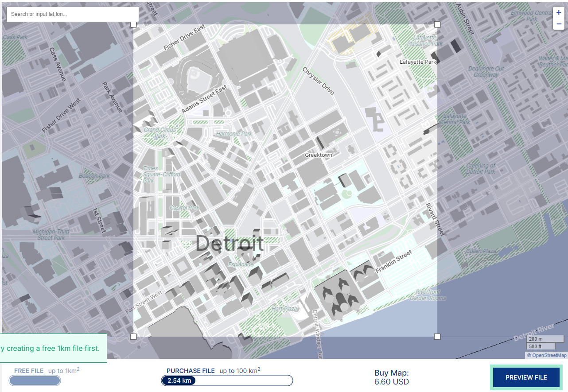Select the top-right selection corner handle
568x392 pixels.
coord(437,25)
